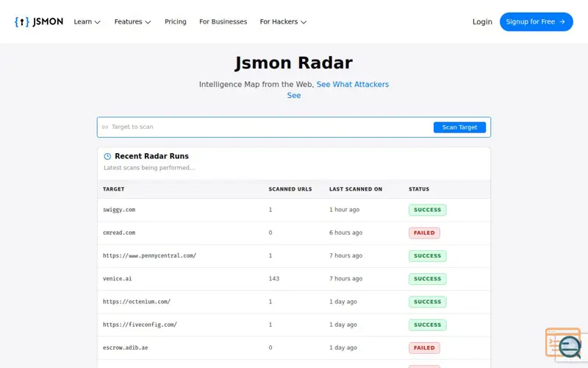
Task: Click the SUCCESS badge for https://fiveconfig.com/
Action: tap(428, 325)
